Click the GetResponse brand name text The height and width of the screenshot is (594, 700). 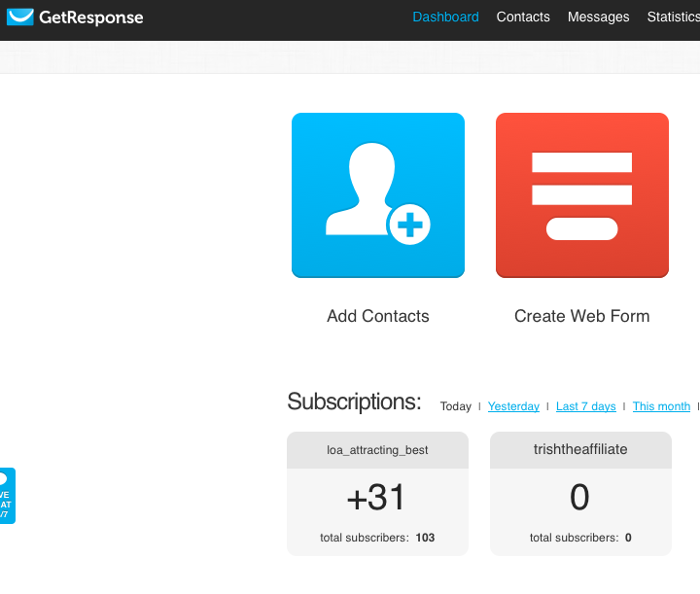pyautogui.click(x=91, y=17)
